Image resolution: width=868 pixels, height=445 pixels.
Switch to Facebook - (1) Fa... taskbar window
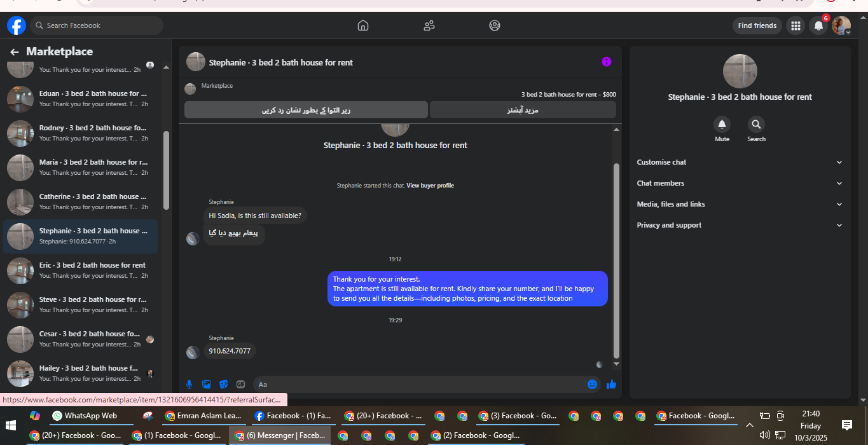[293, 416]
